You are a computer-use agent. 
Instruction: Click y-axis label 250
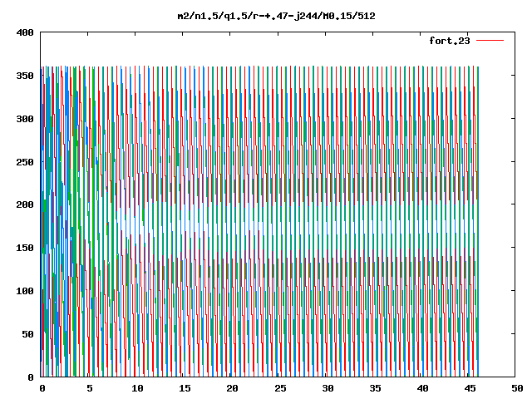click(25, 162)
